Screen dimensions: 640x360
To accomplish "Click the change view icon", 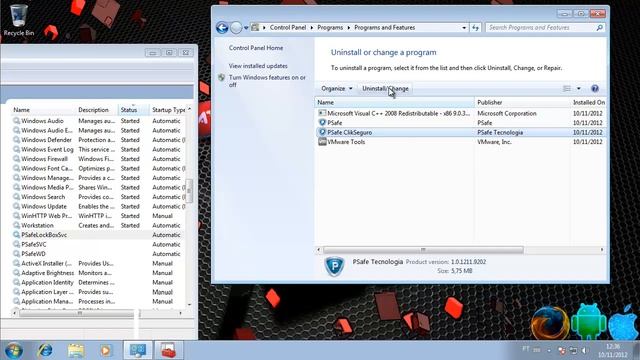I will (x=567, y=89).
